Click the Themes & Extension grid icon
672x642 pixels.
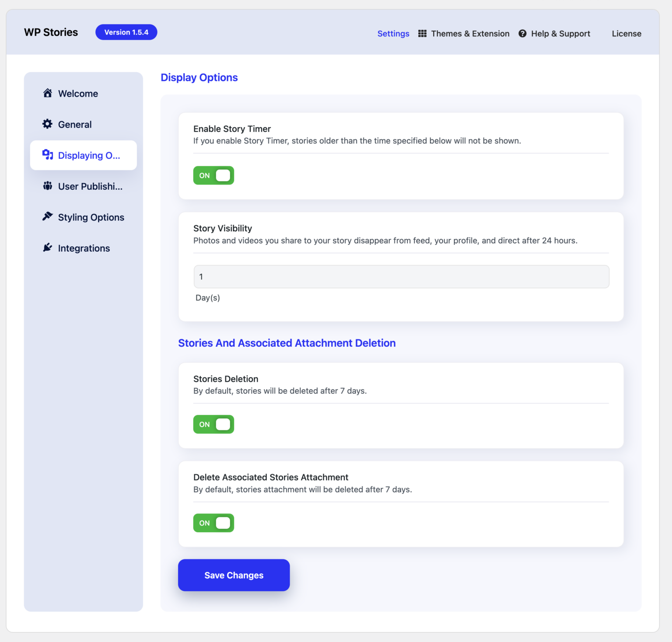[422, 33]
